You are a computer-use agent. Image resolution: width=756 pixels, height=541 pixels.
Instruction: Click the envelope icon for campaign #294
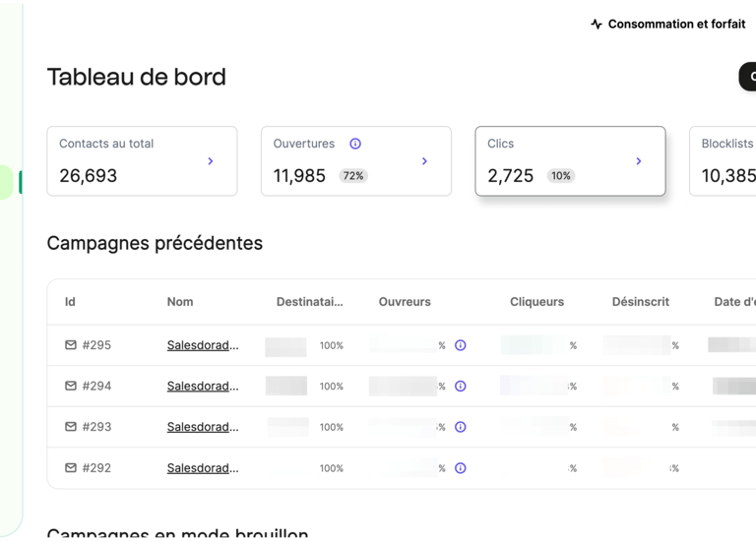[71, 386]
